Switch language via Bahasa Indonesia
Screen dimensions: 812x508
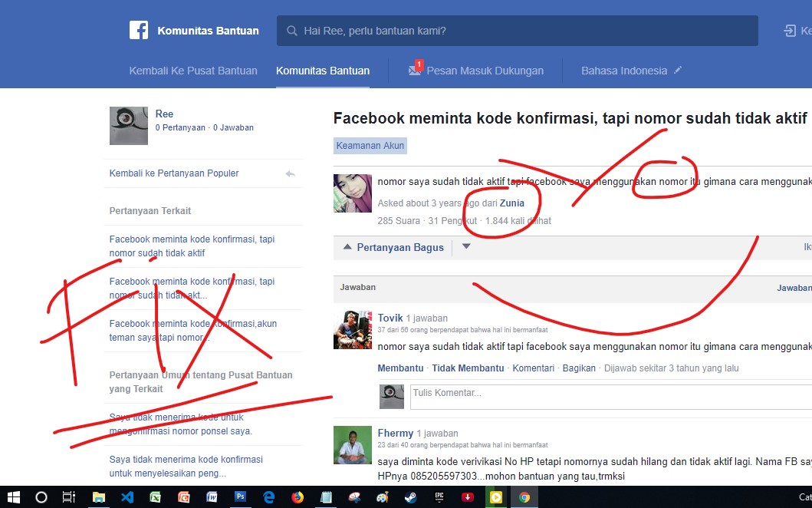coord(624,71)
